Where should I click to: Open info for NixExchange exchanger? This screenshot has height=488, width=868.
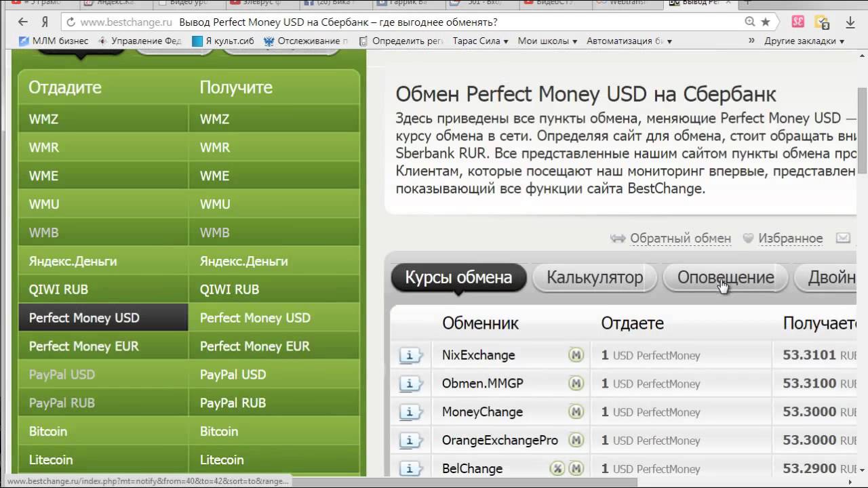click(410, 355)
